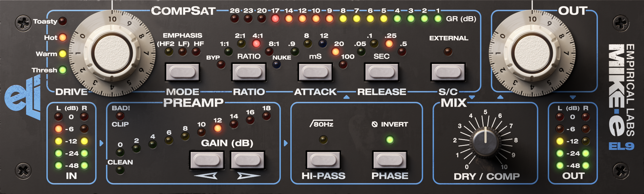Click the Thresh green LED indicator
The width and height of the screenshot is (644, 194).
click(x=63, y=70)
